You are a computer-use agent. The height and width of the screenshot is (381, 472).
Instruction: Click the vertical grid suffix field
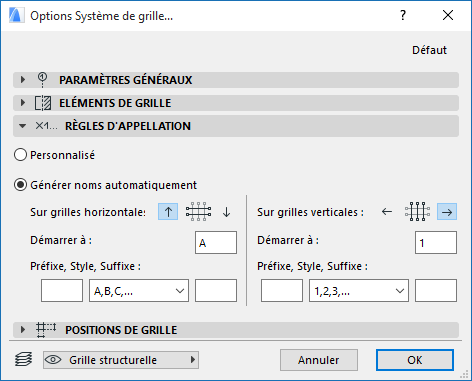[x=436, y=291]
